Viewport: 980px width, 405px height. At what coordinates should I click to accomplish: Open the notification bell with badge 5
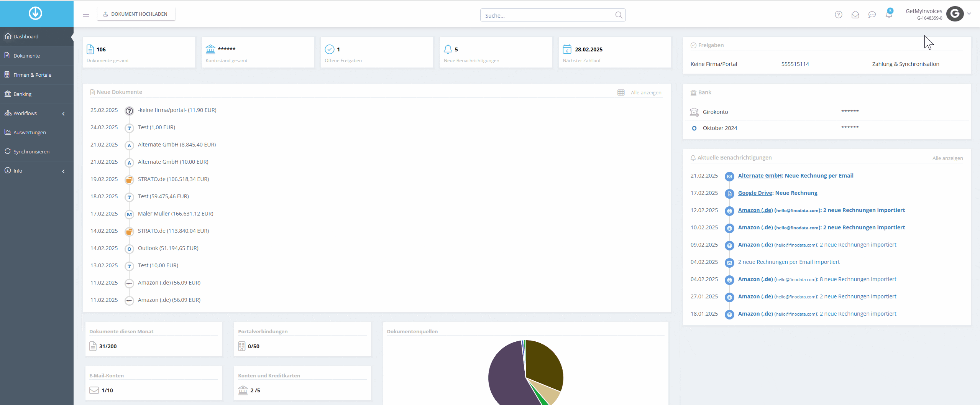(889, 14)
